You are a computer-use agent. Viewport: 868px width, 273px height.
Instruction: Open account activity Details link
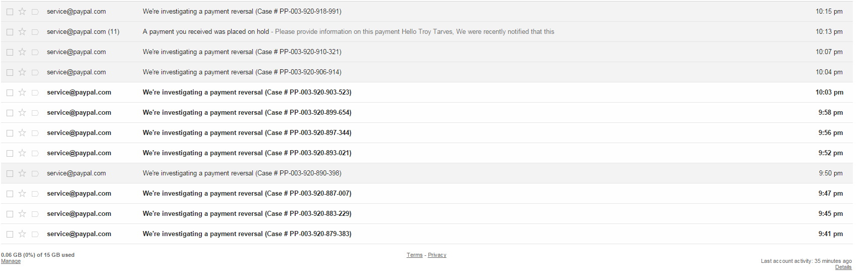tap(843, 267)
